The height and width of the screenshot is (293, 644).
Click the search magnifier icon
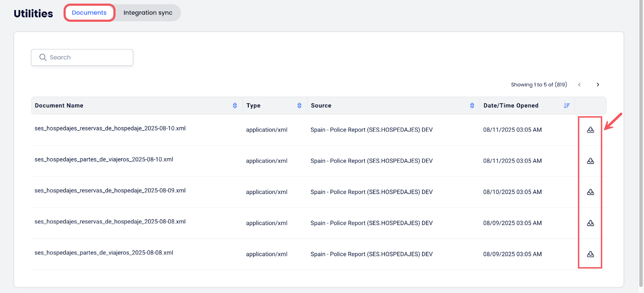coord(43,58)
